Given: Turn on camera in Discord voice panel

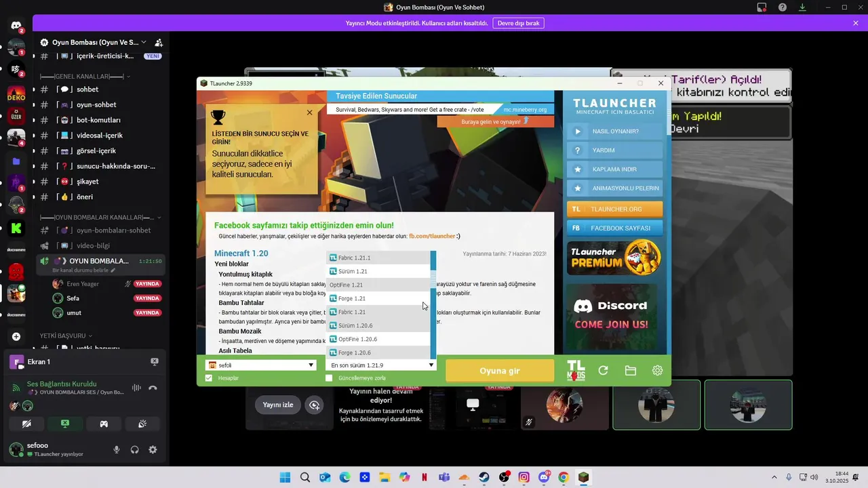Looking at the screenshot, I should [26, 424].
